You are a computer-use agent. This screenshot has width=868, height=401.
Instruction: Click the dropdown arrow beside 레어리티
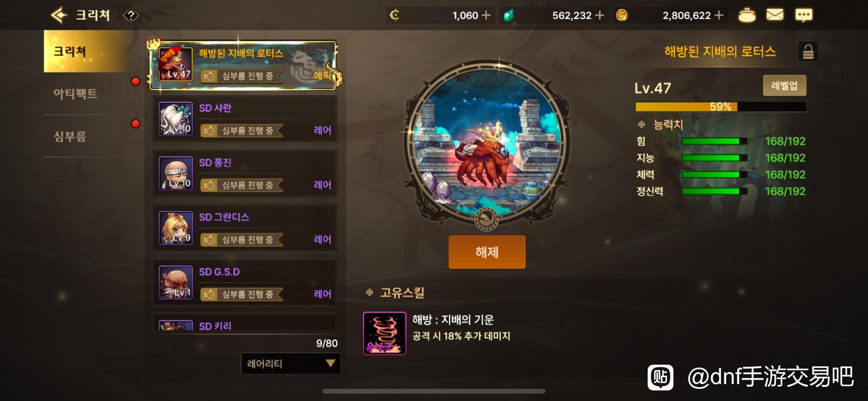330,363
